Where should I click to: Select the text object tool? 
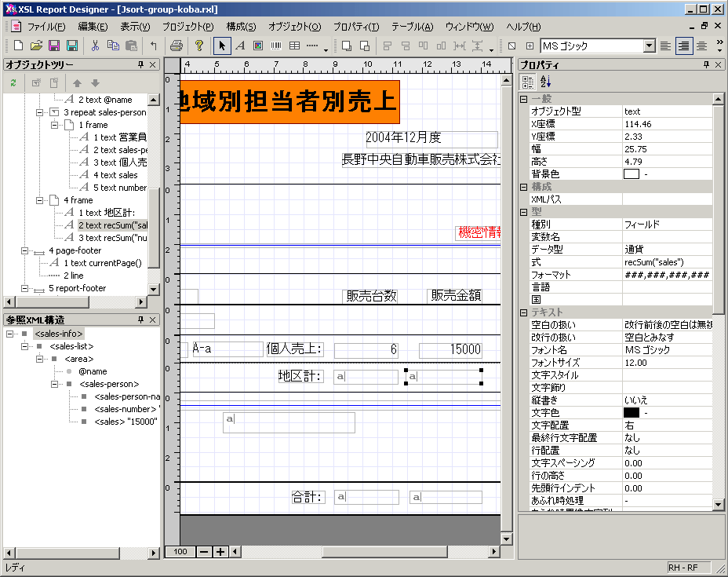pyautogui.click(x=240, y=46)
